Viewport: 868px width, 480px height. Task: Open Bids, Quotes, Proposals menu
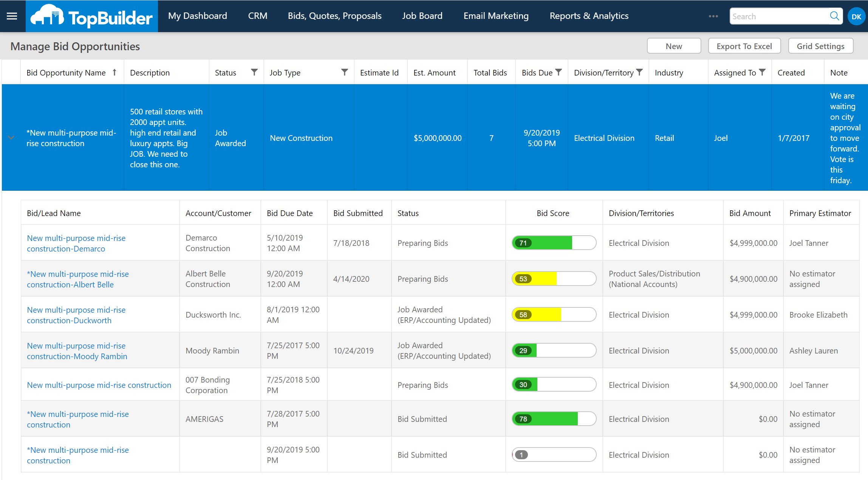pos(335,16)
